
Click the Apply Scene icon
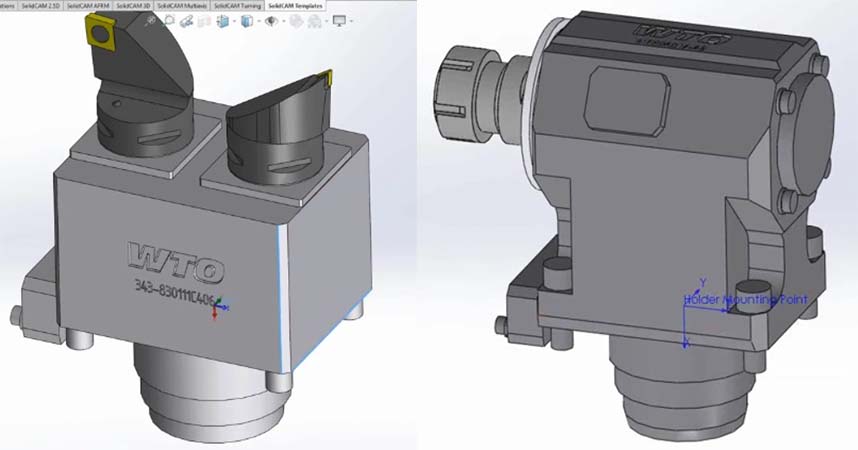tap(314, 21)
